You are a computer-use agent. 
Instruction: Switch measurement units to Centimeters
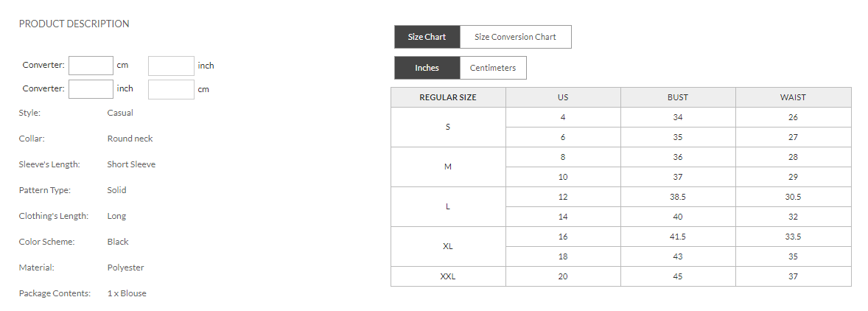493,68
